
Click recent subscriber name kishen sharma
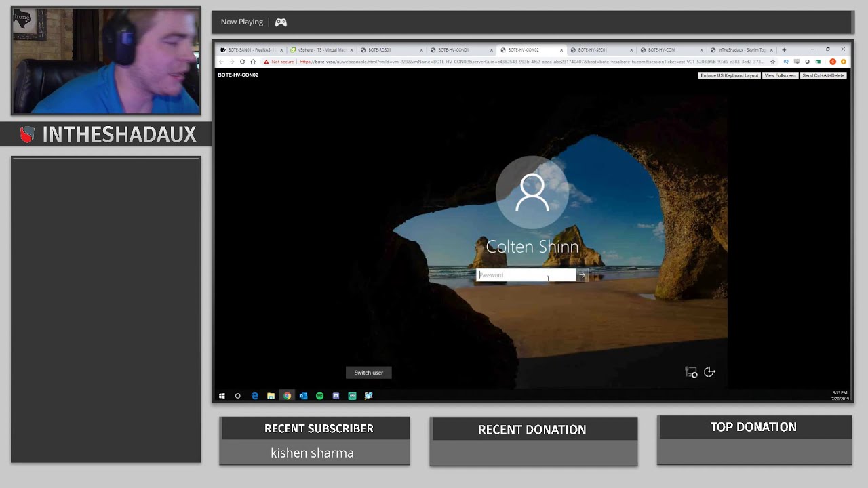coord(312,453)
